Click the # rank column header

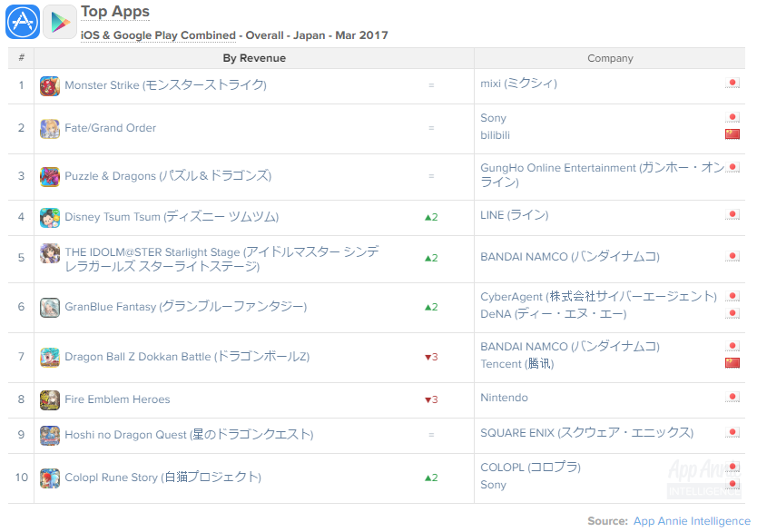coord(21,58)
